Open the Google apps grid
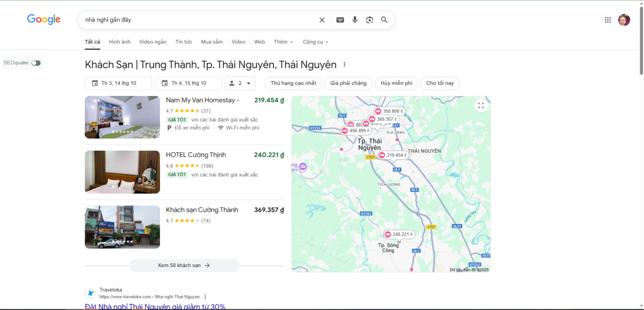This screenshot has width=644, height=310. point(608,20)
